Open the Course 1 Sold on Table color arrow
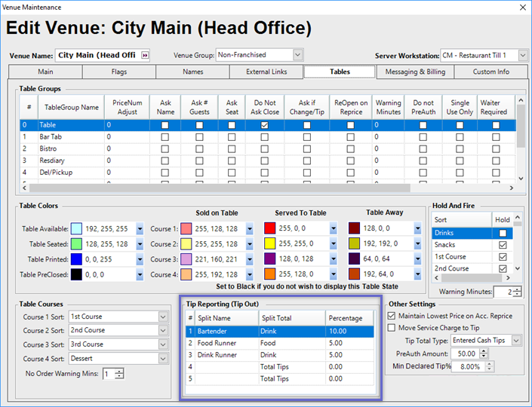This screenshot has height=407, width=532. click(x=250, y=229)
